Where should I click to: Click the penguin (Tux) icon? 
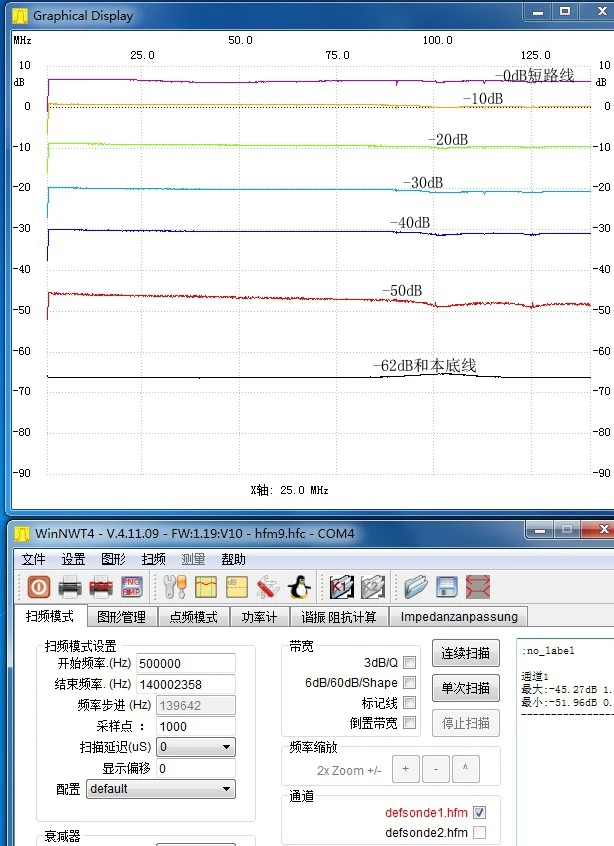299,587
